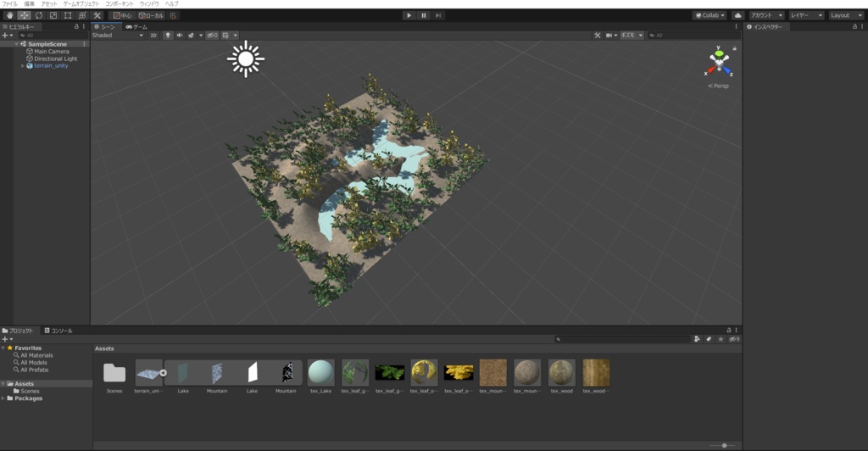Click the Step frame button
Image resolution: width=868 pixels, height=451 pixels.
(438, 15)
